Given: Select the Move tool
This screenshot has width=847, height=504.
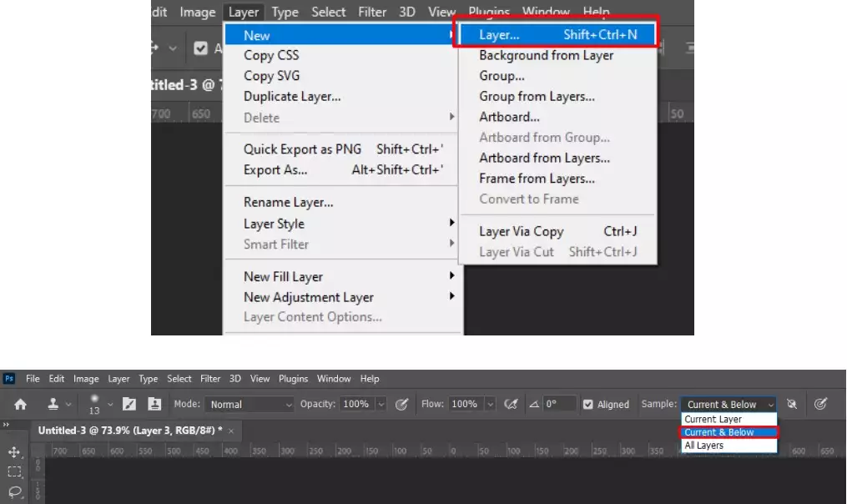Looking at the screenshot, I should [13, 452].
